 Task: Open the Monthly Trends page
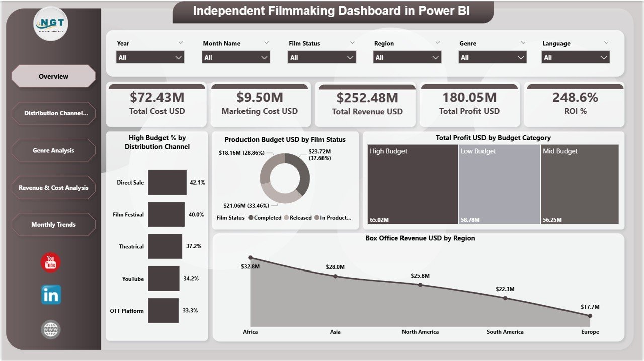click(x=53, y=224)
